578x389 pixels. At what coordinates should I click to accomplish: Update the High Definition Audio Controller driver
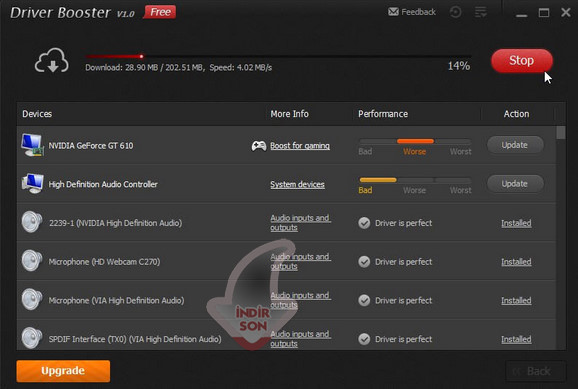click(x=515, y=184)
